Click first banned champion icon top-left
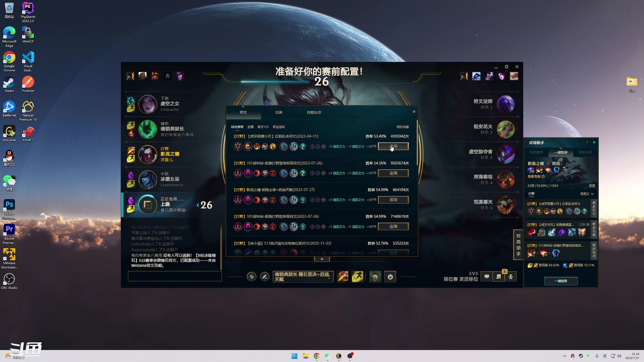644x362 pixels. [x=130, y=76]
